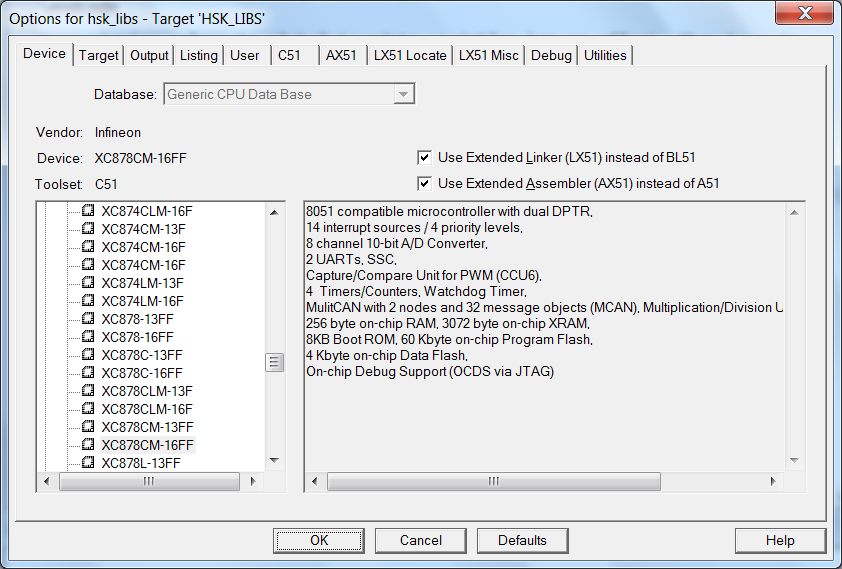The image size is (842, 569).
Task: Toggle Use Extended Assembler (AX51) checkbox
Action: [425, 183]
